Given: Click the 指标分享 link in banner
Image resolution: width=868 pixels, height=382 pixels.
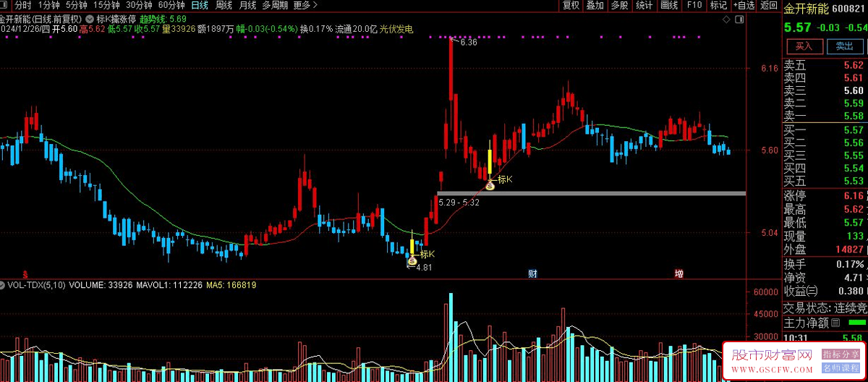Looking at the screenshot, I should click(839, 354).
